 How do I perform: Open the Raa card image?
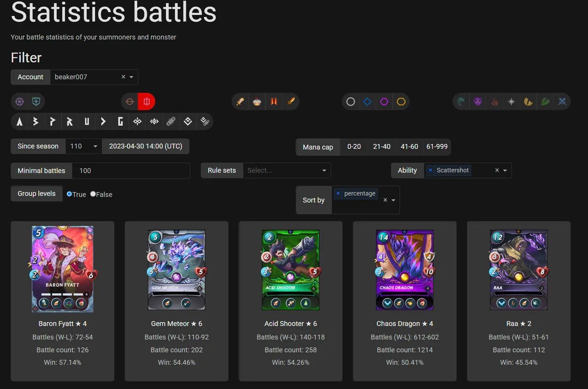coord(519,270)
